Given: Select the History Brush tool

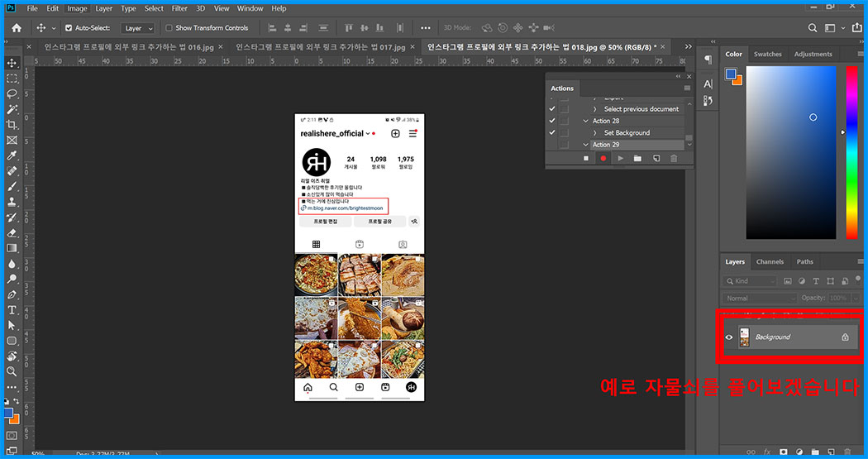Looking at the screenshot, I should click(x=12, y=218).
